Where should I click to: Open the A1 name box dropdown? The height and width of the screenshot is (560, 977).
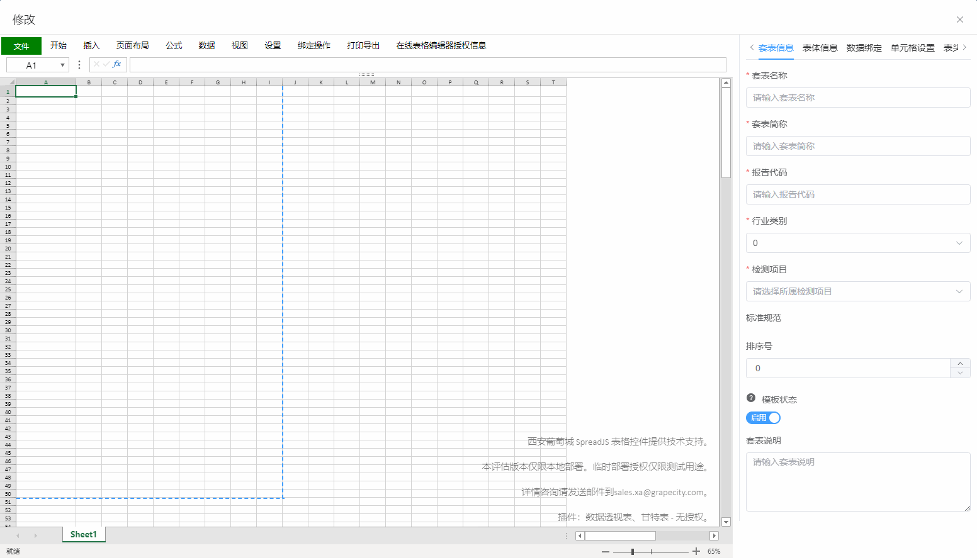pyautogui.click(x=62, y=65)
